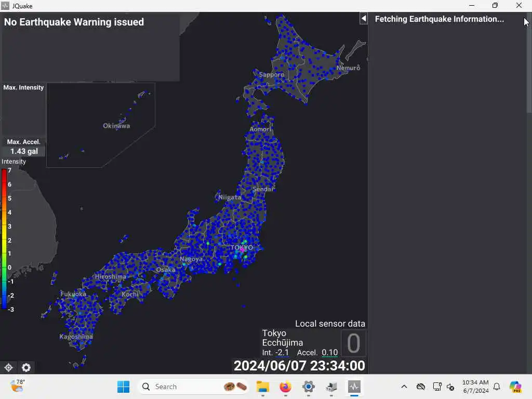
Task: Open File Explorer from taskbar
Action: click(262, 387)
